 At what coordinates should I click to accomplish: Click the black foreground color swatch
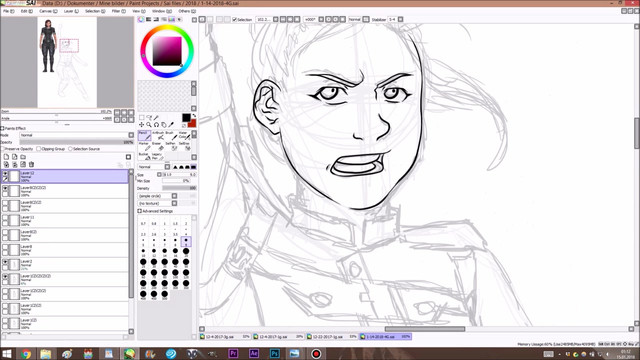186,118
